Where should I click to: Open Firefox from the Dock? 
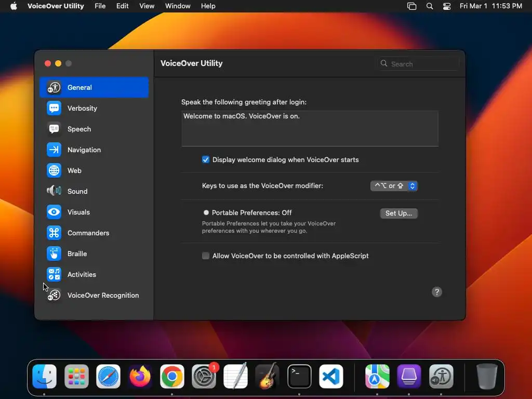[140, 376]
